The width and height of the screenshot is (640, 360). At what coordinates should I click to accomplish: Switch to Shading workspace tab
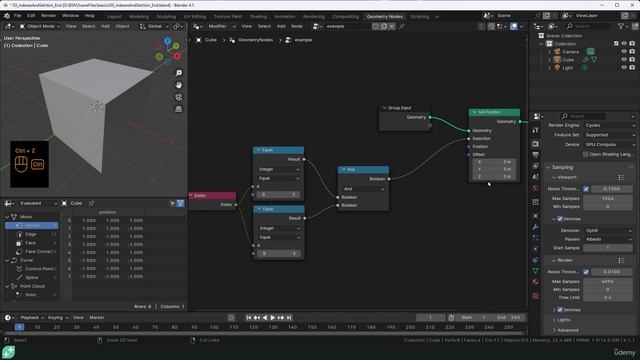pyautogui.click(x=258, y=16)
